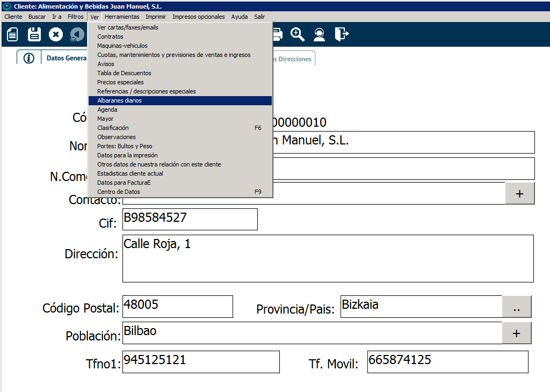The height and width of the screenshot is (392, 550).
Task: Click the support agent headset icon
Action: (319, 35)
